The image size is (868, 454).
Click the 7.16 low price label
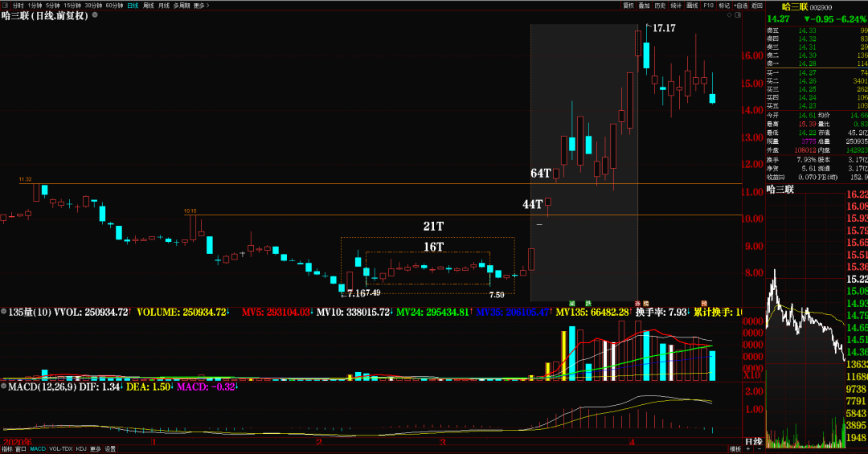pos(357,292)
